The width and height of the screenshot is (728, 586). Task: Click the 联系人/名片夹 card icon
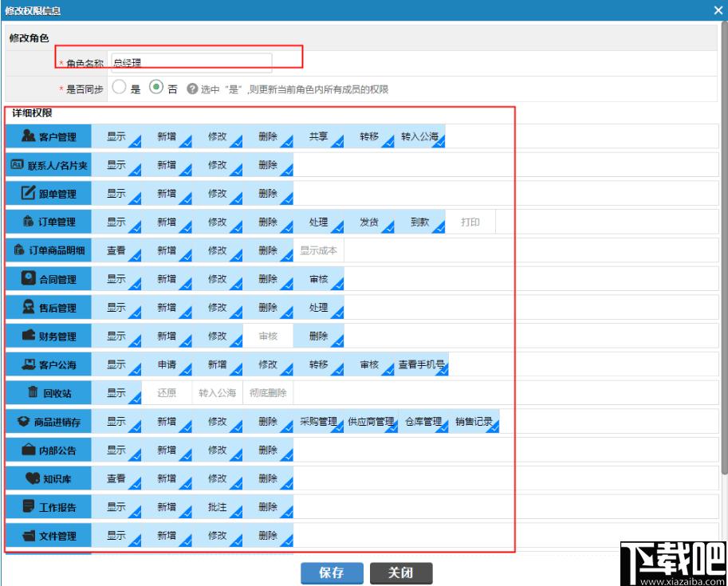pos(18,164)
